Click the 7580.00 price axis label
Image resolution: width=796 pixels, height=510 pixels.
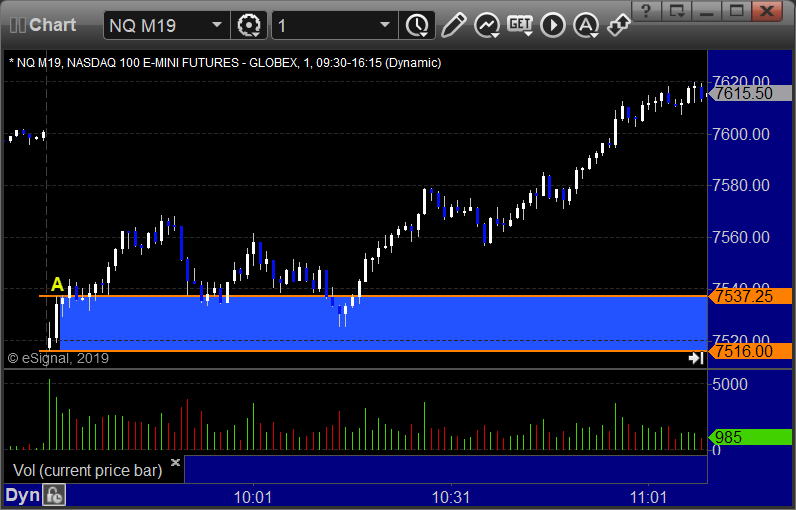[741, 185]
